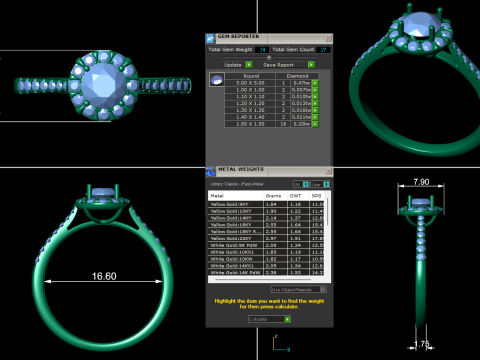
Task: Select the White Gold 14K PdW row
Action: coord(266,272)
